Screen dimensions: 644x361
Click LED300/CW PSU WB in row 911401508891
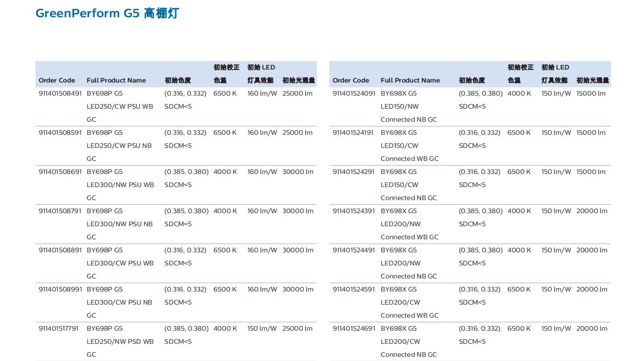point(120,263)
